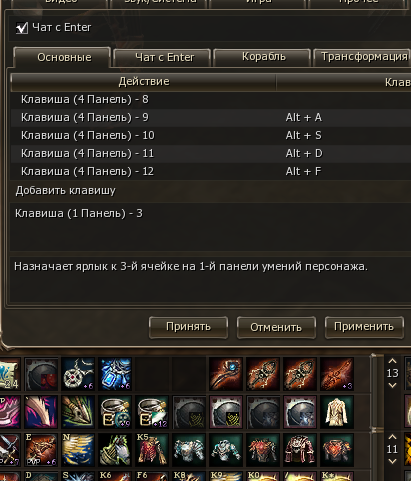Click the golden wings skill labeled N

click(78, 450)
